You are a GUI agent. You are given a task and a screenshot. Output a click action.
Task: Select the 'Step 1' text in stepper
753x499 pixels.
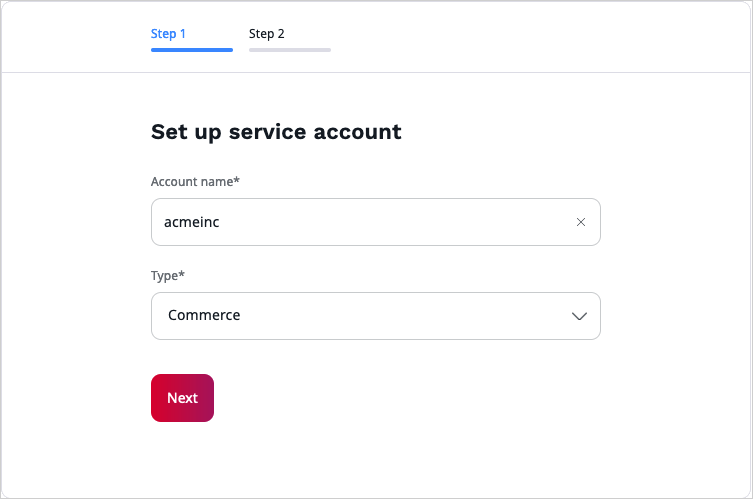click(x=168, y=34)
